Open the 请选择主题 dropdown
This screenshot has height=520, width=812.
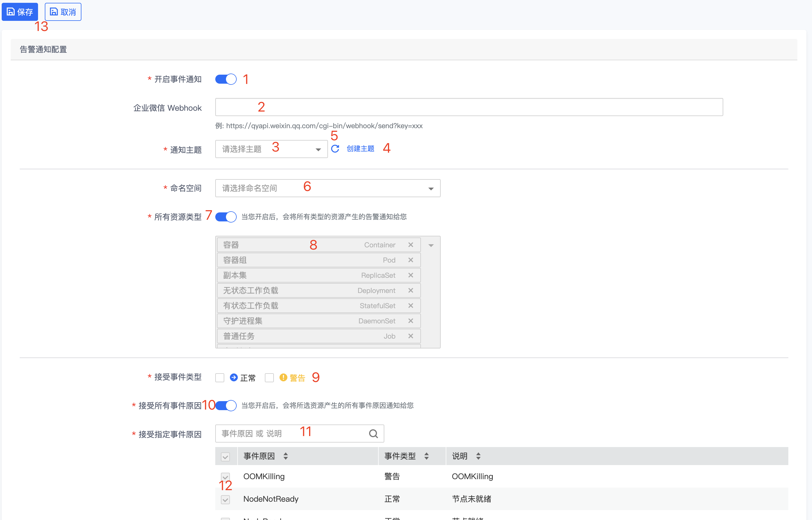[271, 149]
